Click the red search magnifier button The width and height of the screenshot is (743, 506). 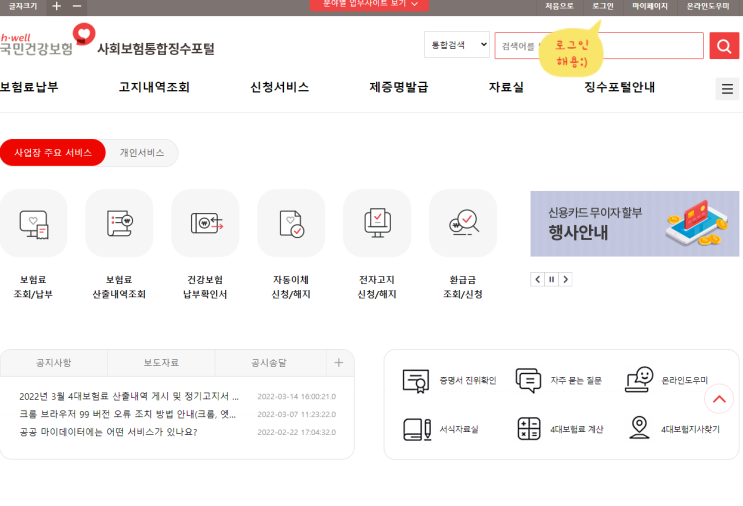click(x=724, y=46)
